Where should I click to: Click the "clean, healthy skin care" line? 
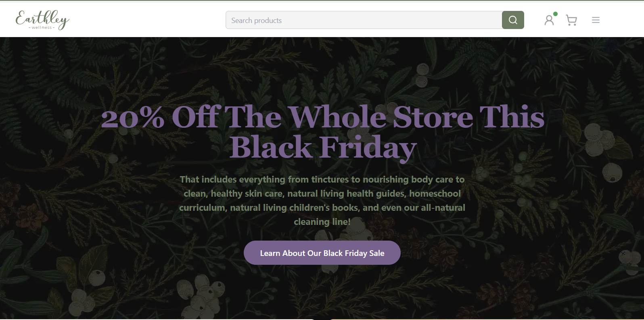[x=322, y=193]
